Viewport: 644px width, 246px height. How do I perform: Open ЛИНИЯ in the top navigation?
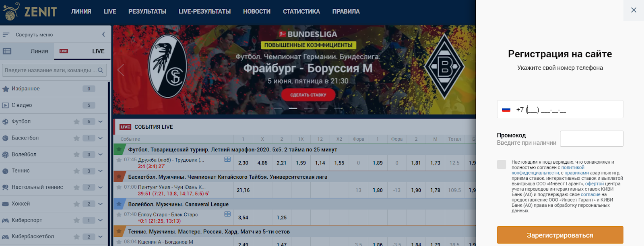point(81,11)
